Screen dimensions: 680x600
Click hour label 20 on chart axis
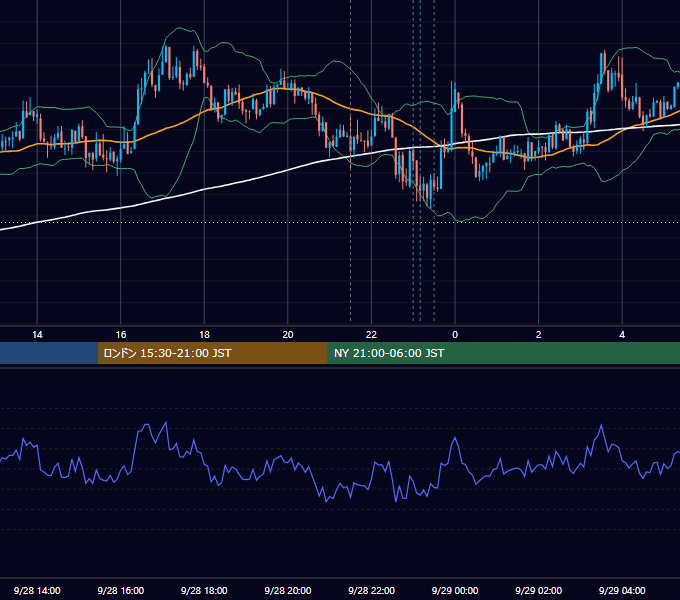tap(288, 335)
